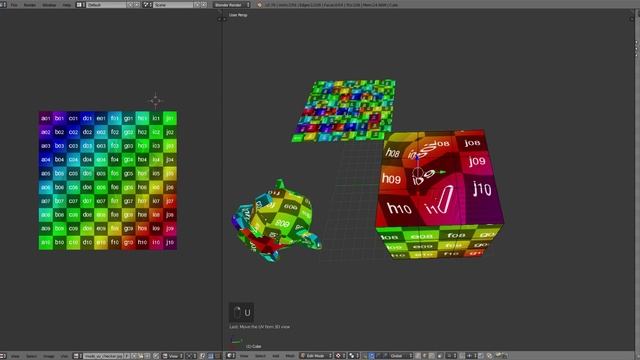This screenshot has width=640, height=360.
Task: Browse images icon in UV editor header
Action: [x=78, y=356]
